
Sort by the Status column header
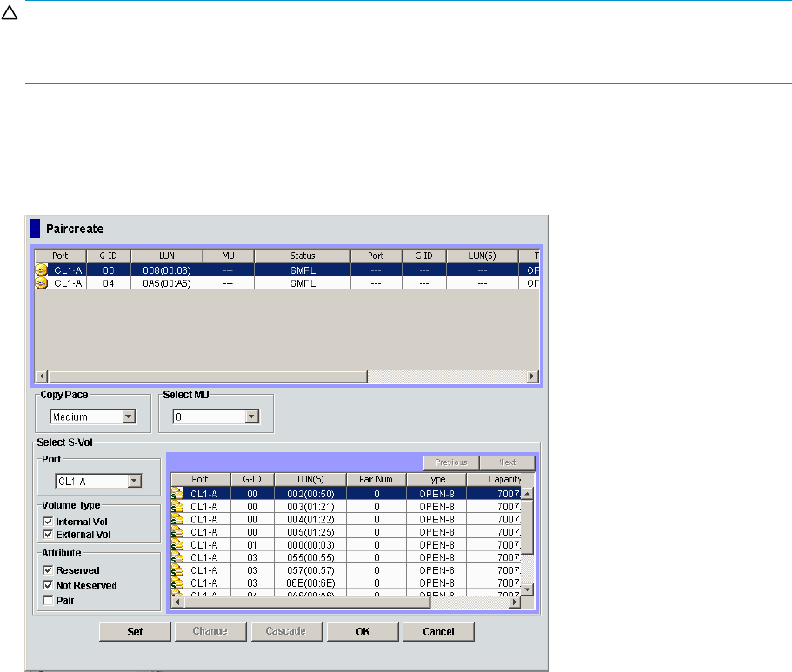[x=303, y=256]
